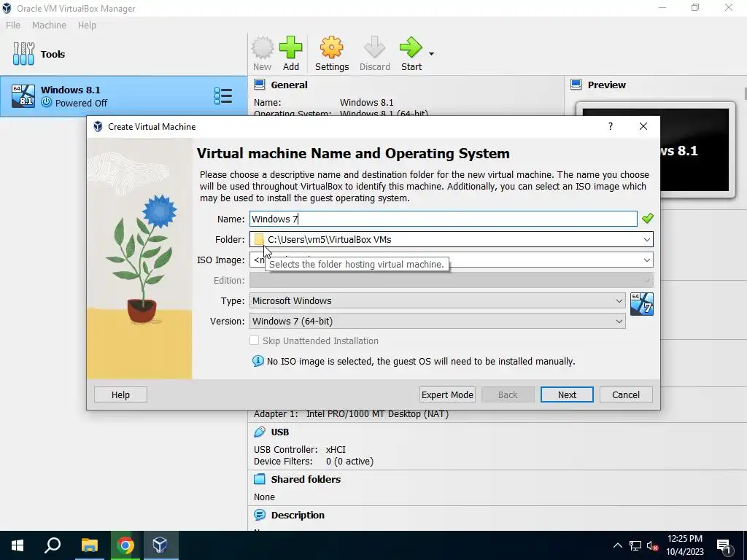The width and height of the screenshot is (747, 560).
Task: Open taskbar search magnifier
Action: click(53, 545)
